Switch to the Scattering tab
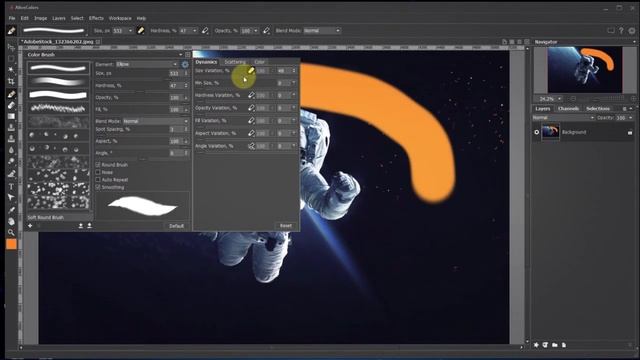The image size is (640, 360). 235,62
